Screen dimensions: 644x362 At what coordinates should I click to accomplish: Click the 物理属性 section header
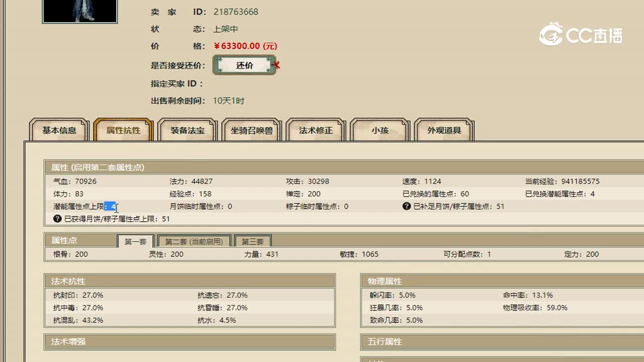(502, 281)
